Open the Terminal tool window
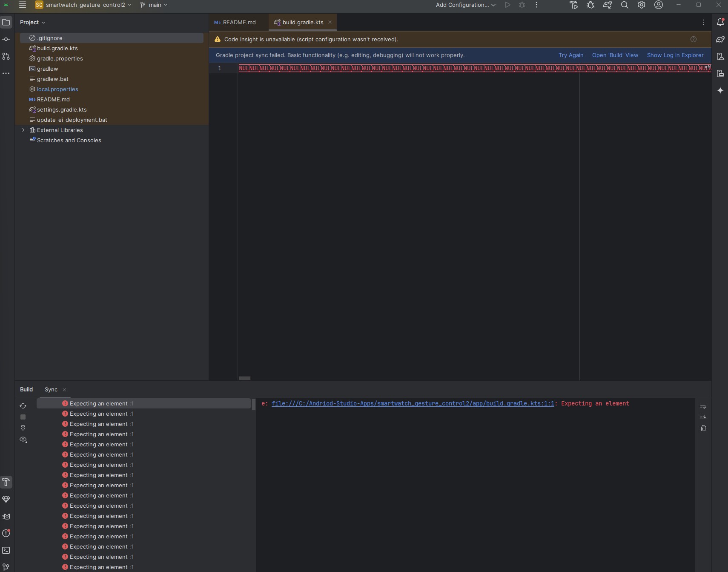Viewport: 728px width, 572px height. click(x=6, y=550)
